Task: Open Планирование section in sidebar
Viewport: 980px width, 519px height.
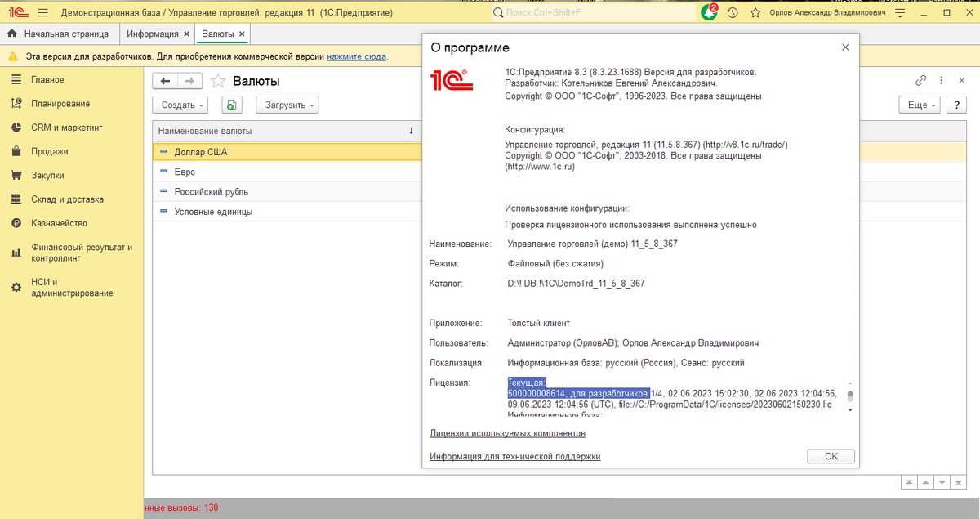Action: 72,104
